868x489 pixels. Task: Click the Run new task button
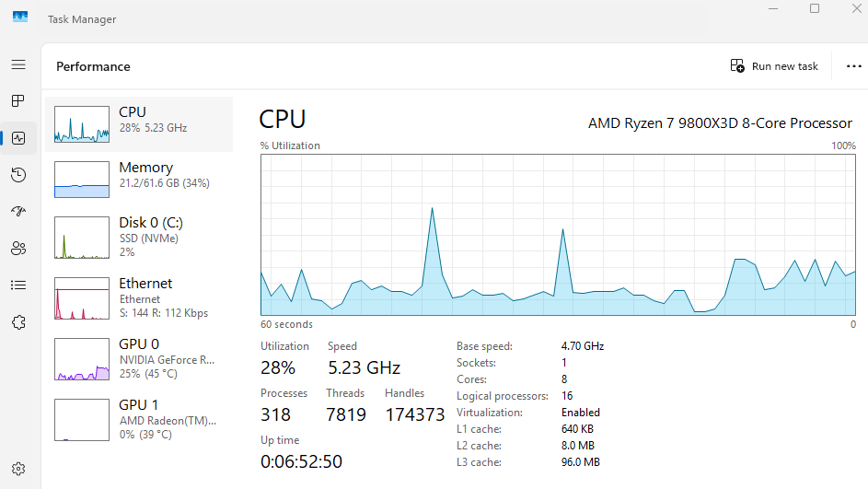pos(774,66)
